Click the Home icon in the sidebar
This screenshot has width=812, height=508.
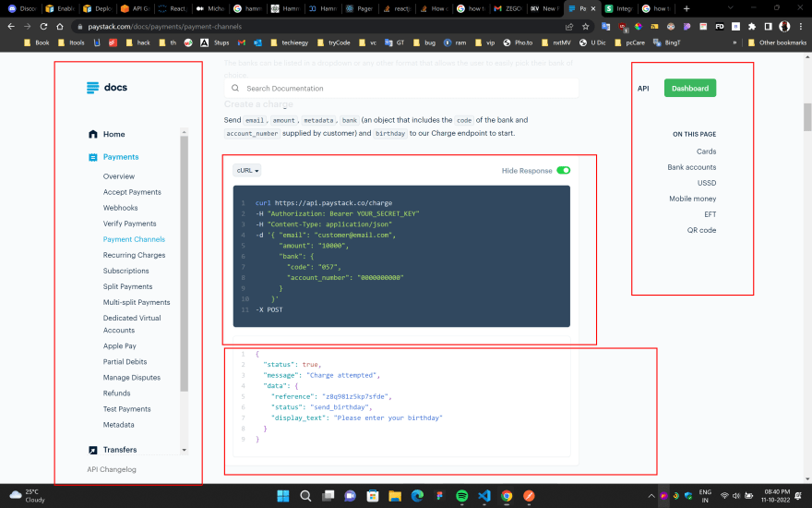[x=92, y=134]
